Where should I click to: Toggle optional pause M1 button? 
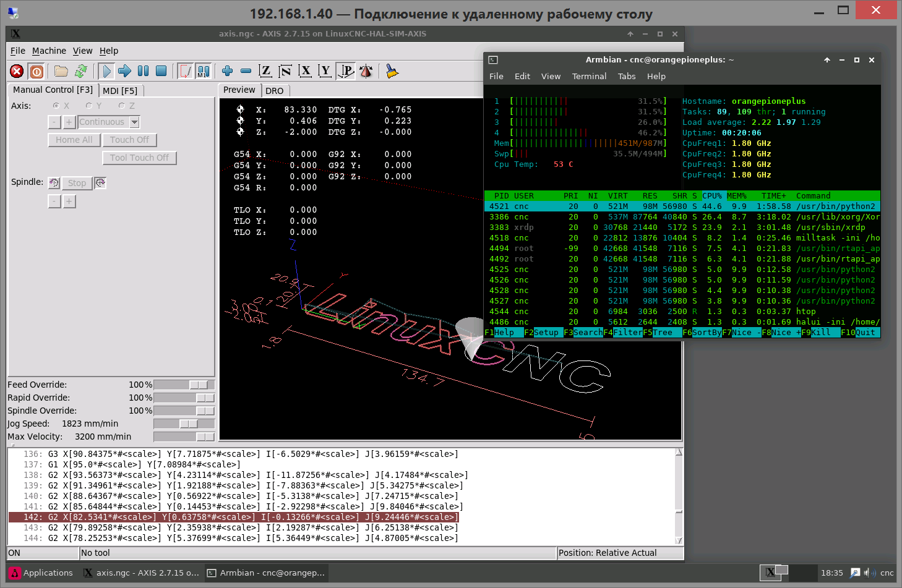pyautogui.click(x=203, y=71)
